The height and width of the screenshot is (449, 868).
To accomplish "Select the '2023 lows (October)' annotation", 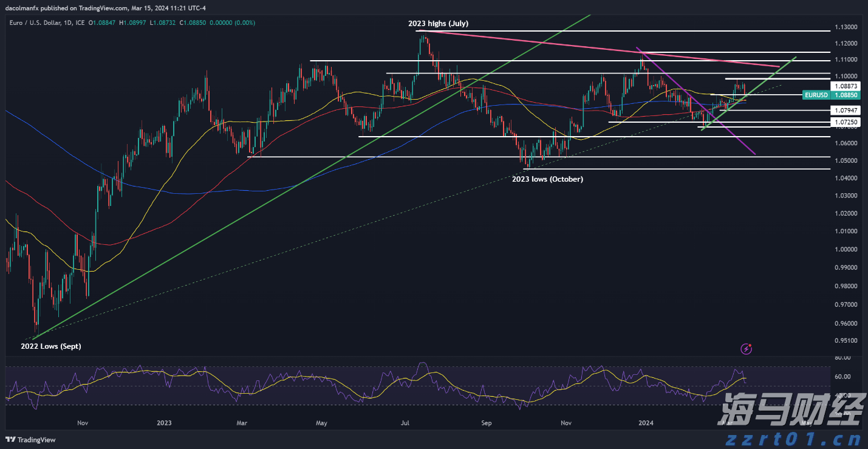I will [x=547, y=179].
